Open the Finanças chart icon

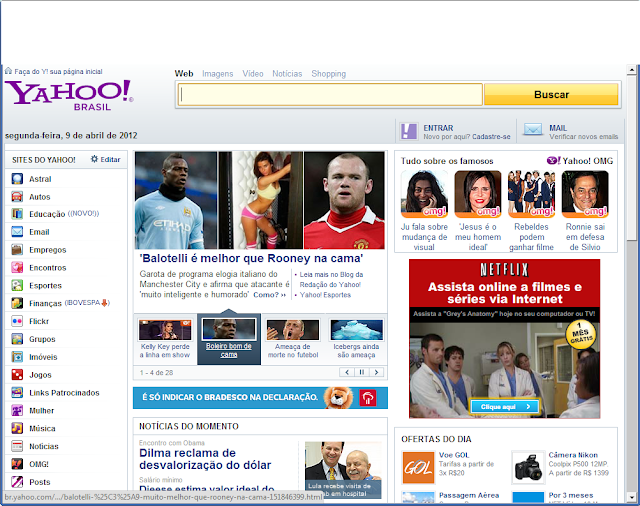click(x=17, y=303)
